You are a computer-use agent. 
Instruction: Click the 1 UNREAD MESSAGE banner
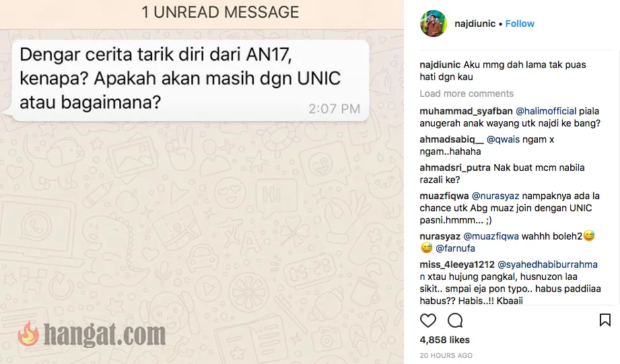202,14
